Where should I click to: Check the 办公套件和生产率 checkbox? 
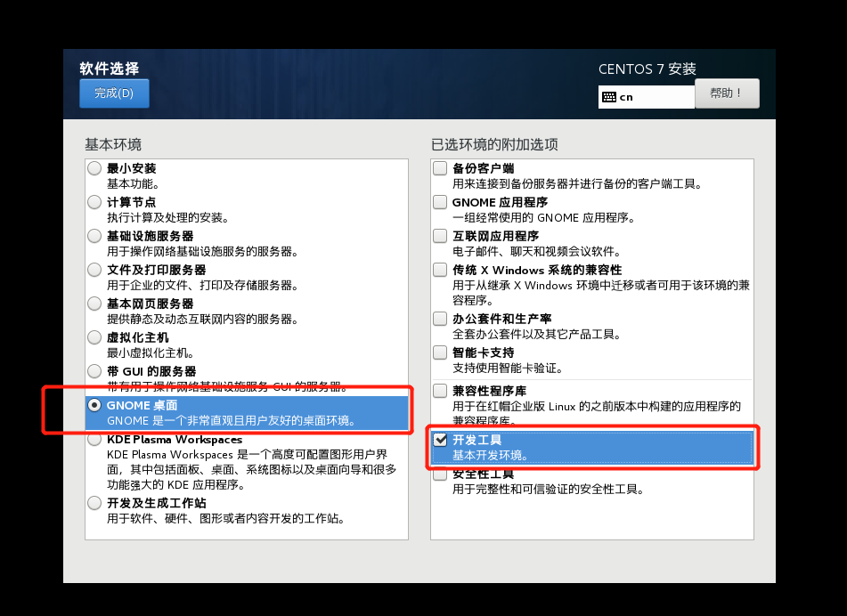pyautogui.click(x=440, y=319)
